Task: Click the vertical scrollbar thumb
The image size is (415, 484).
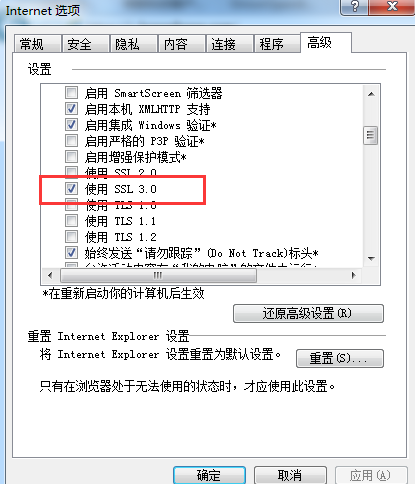Action: point(371,135)
